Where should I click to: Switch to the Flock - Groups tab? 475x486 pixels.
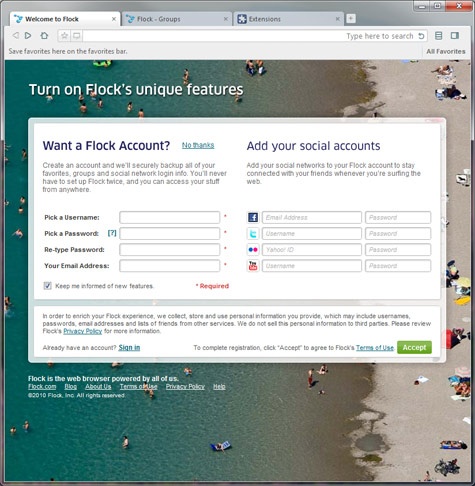coord(177,19)
